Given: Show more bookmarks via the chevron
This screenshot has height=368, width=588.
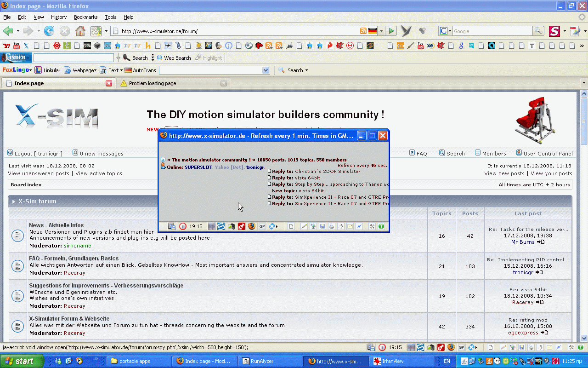Looking at the screenshot, I should (x=582, y=46).
